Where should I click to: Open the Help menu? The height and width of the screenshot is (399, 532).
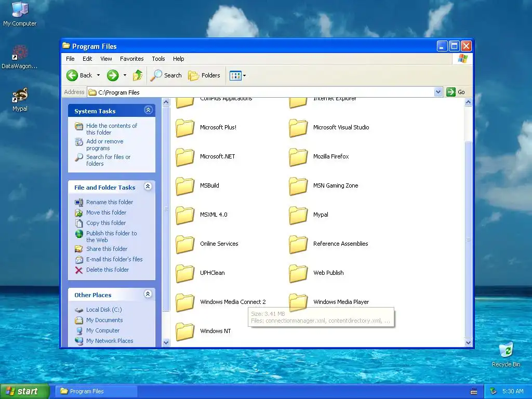pyautogui.click(x=179, y=59)
